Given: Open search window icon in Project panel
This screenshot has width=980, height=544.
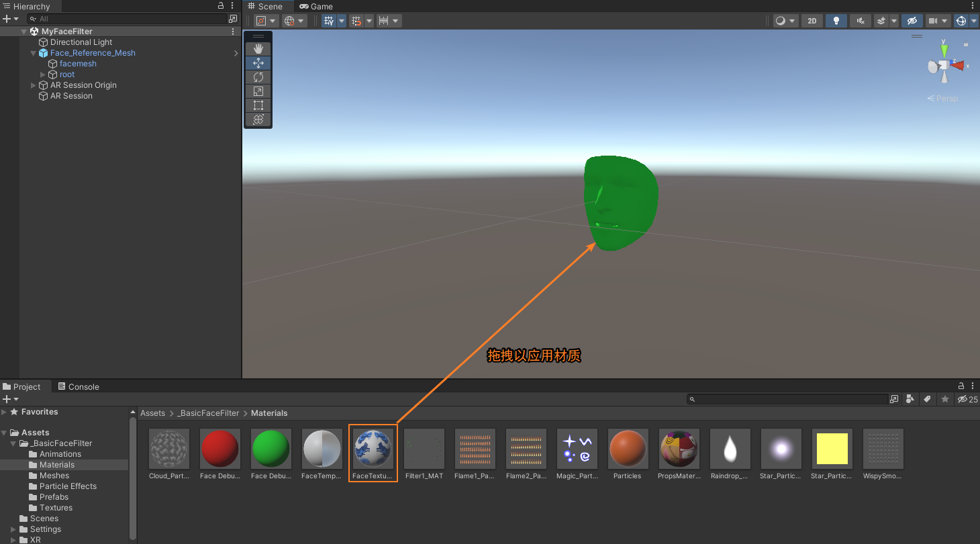Looking at the screenshot, I should 893,399.
